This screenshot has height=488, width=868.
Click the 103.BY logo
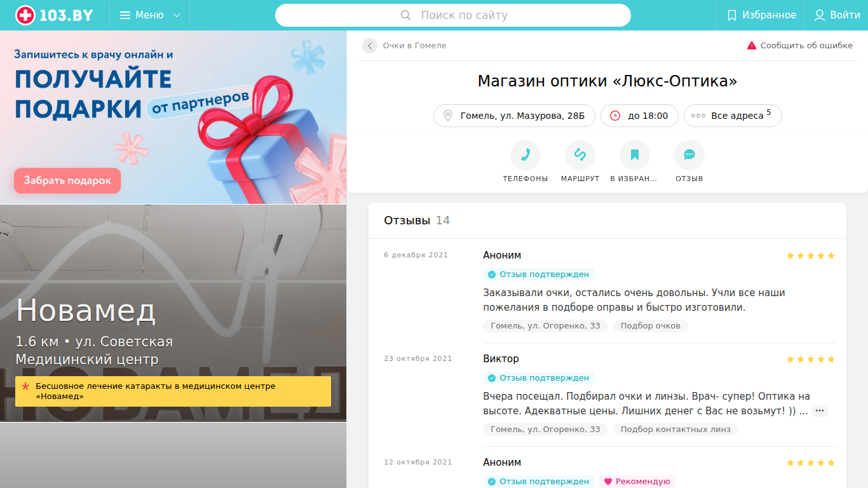[55, 15]
